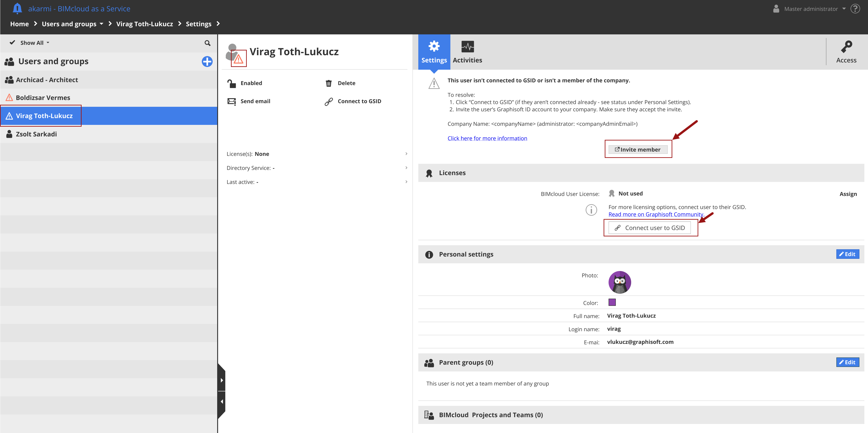This screenshot has height=433, width=868.
Task: Click the Connect to GSID link icon
Action: pyautogui.click(x=329, y=102)
